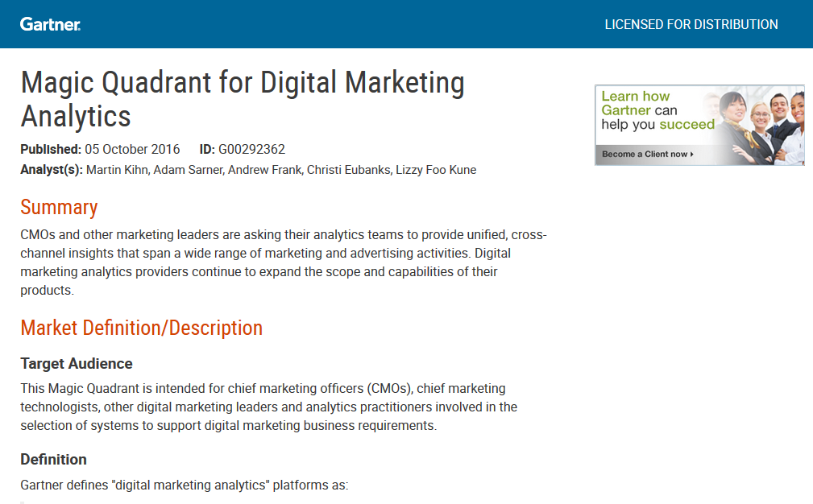Click the 'Analyst(s):' label

point(52,170)
